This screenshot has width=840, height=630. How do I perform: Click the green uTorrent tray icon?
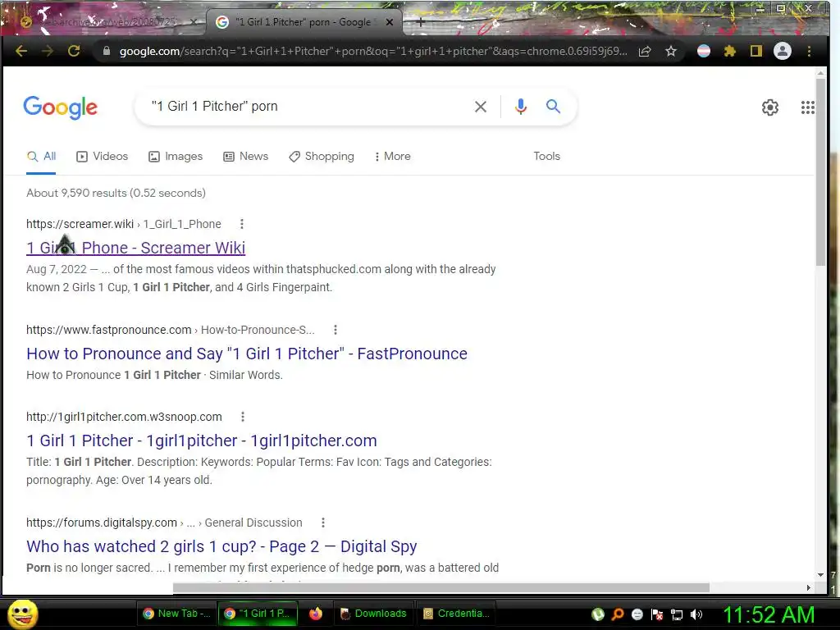(x=598, y=614)
